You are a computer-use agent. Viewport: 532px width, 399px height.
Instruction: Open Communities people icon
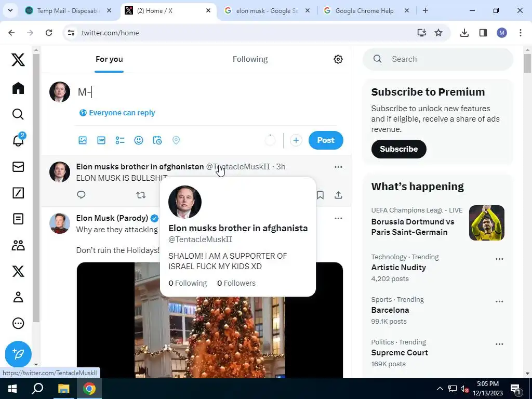pos(18,245)
